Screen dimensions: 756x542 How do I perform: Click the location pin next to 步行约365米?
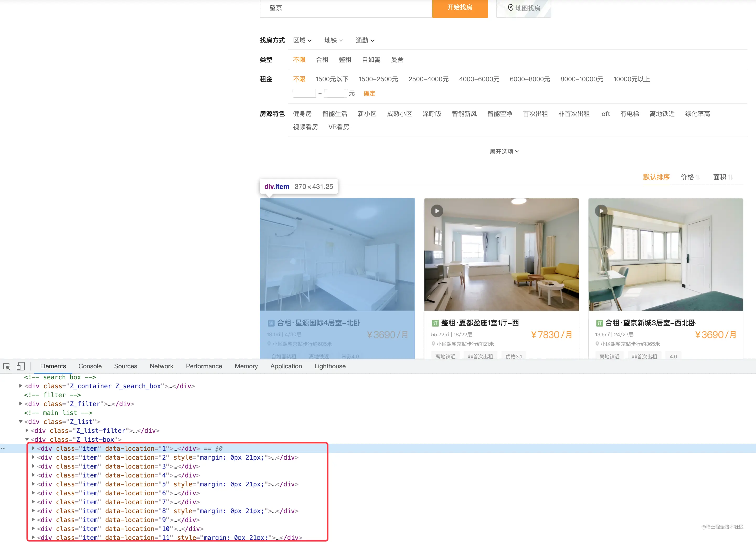pyautogui.click(x=597, y=344)
